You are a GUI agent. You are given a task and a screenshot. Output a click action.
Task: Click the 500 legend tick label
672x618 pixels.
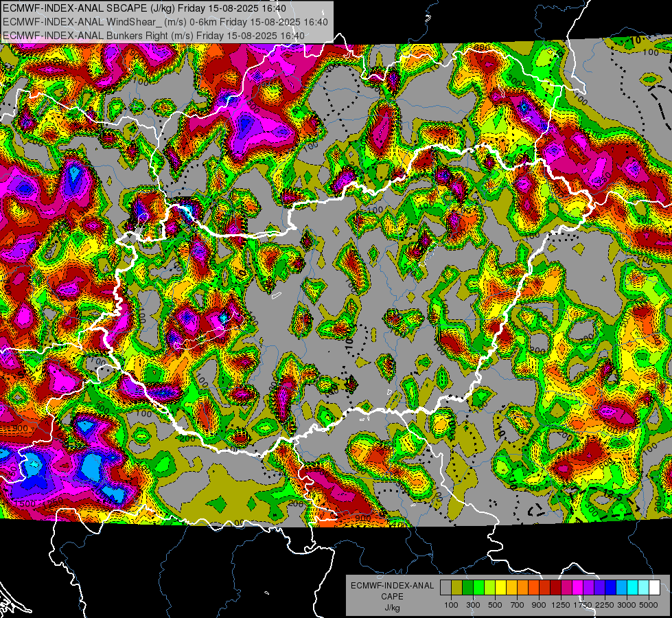[x=495, y=605]
